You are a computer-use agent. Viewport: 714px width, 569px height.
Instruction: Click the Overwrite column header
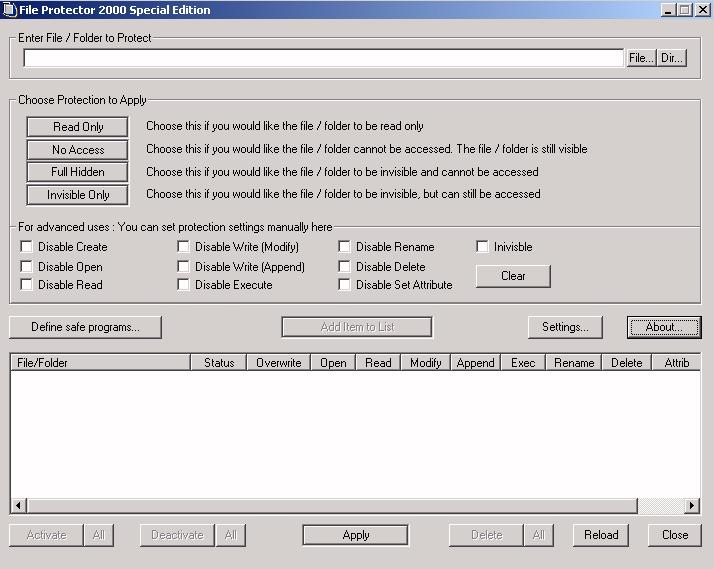click(278, 363)
